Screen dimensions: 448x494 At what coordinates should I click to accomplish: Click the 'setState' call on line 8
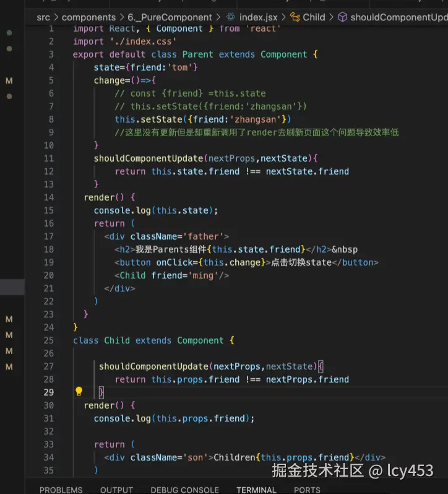coord(161,119)
